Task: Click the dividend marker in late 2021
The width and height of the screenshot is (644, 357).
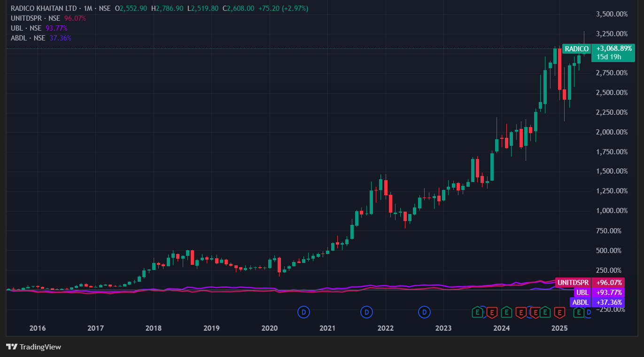Action: 366,311
